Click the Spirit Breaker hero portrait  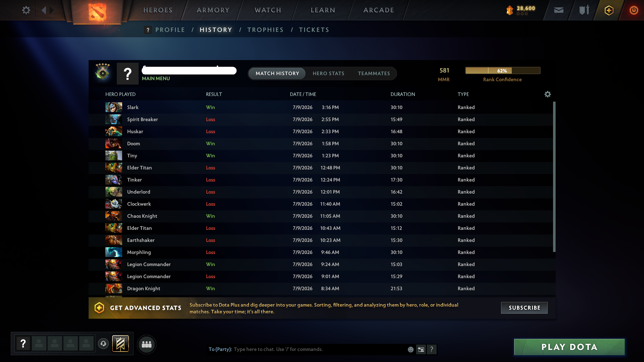pyautogui.click(x=114, y=119)
